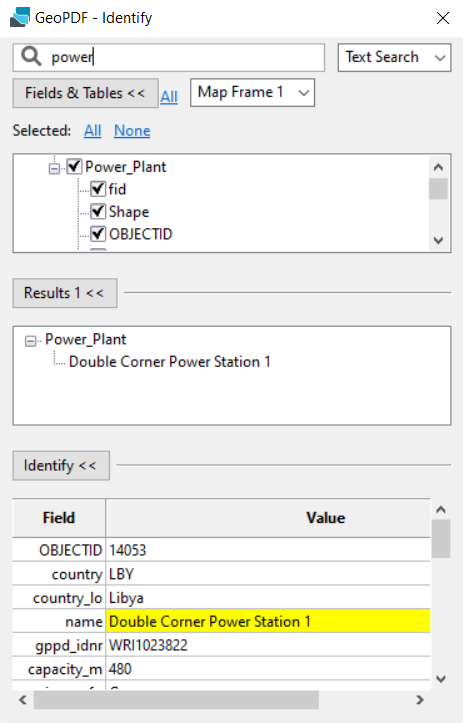Collapse the Results 1 section
The image size is (463, 723).
[x=65, y=293]
